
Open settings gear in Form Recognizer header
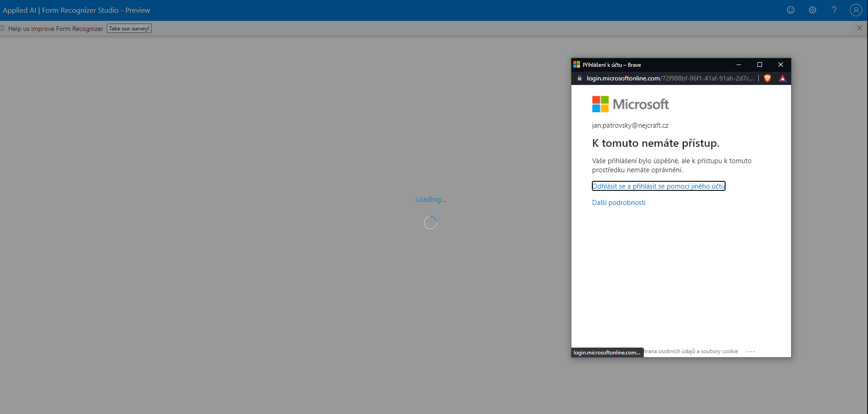812,10
